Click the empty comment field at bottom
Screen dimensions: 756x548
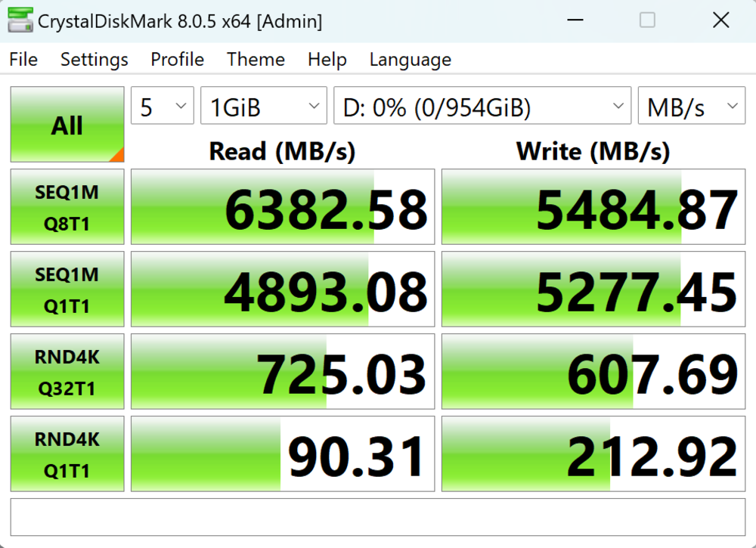point(378,517)
